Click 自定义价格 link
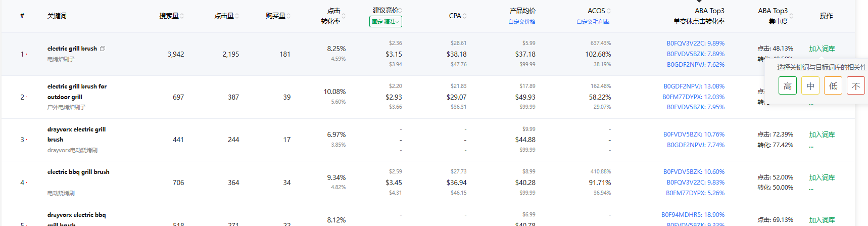The height and width of the screenshot is (226, 868). 521,22
